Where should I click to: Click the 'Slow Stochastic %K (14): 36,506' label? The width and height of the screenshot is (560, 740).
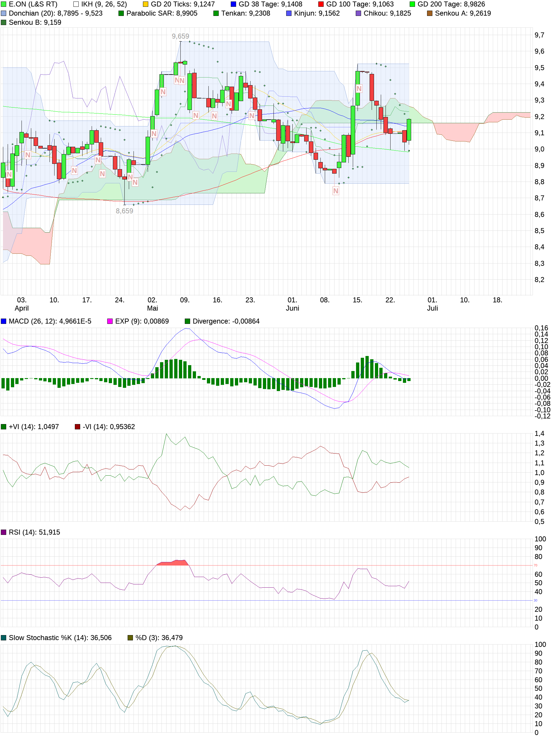tap(60, 638)
